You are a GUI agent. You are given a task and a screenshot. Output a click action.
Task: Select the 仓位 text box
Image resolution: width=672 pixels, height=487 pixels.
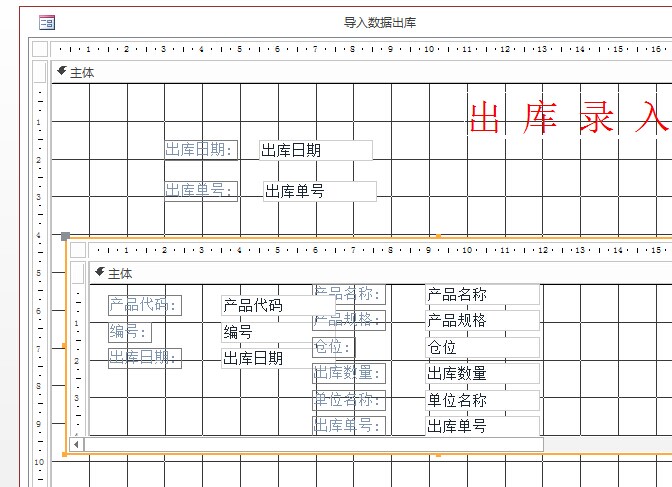click(x=482, y=347)
